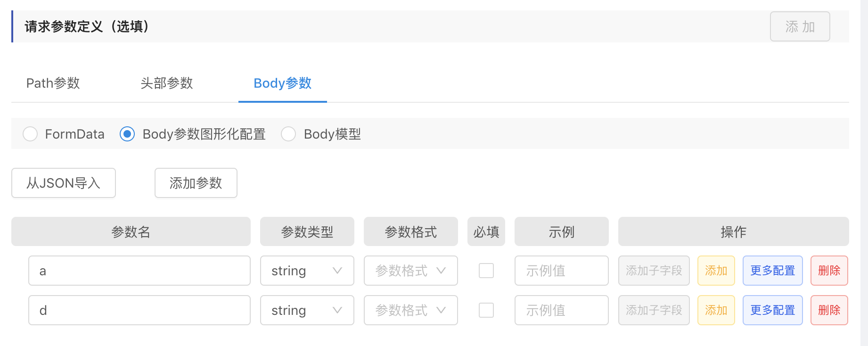Check the required box for parameter d
Screen dimensions: 868x346
coord(486,310)
